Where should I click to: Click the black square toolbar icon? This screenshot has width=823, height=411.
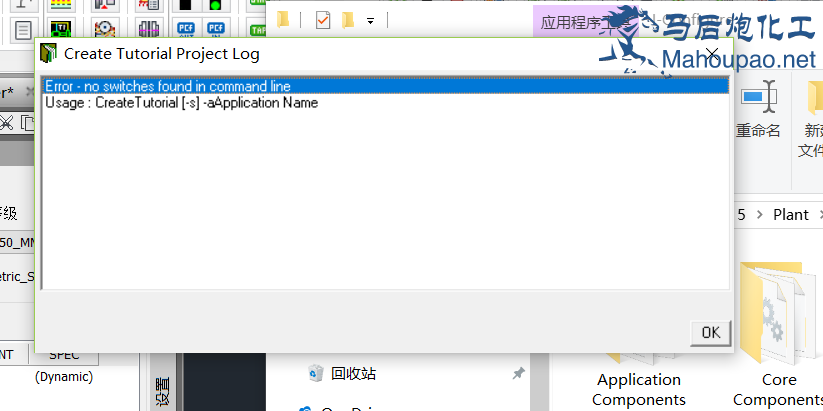(x=185, y=6)
